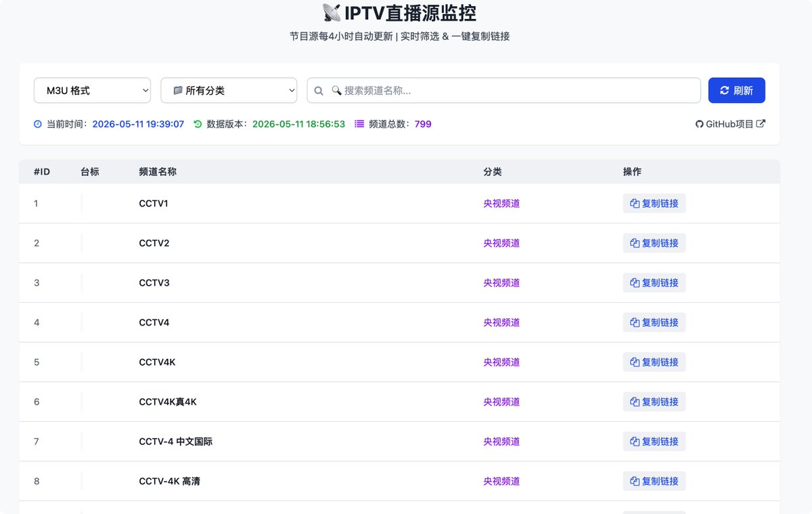Click the 分类 column header
The height and width of the screenshot is (514, 812).
point(493,172)
